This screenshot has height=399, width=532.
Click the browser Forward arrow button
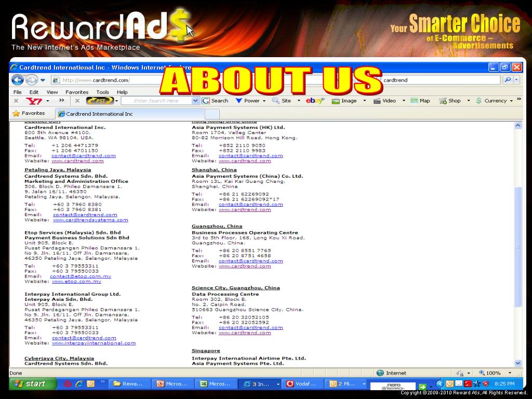(32, 80)
